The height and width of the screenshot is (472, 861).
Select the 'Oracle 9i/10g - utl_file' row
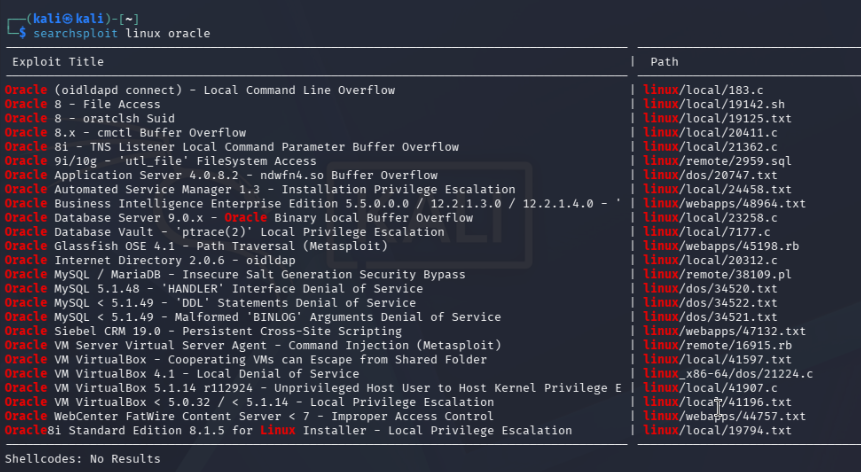click(161, 161)
